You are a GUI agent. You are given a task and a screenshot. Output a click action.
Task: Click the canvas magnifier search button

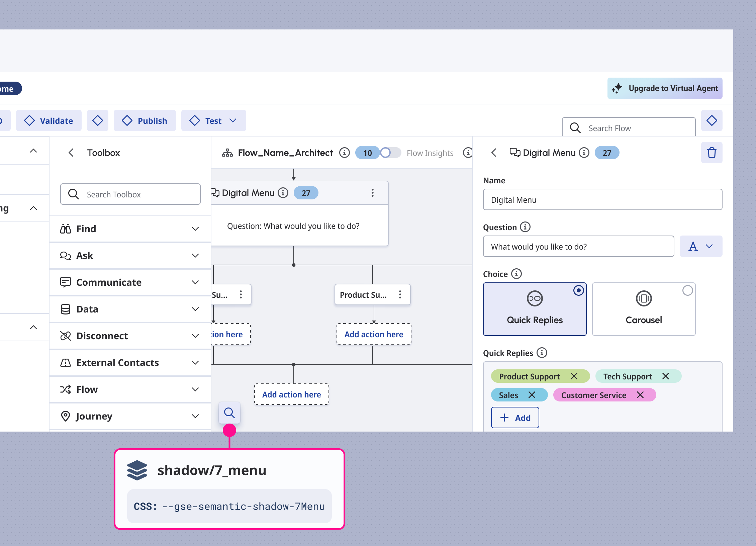(229, 413)
